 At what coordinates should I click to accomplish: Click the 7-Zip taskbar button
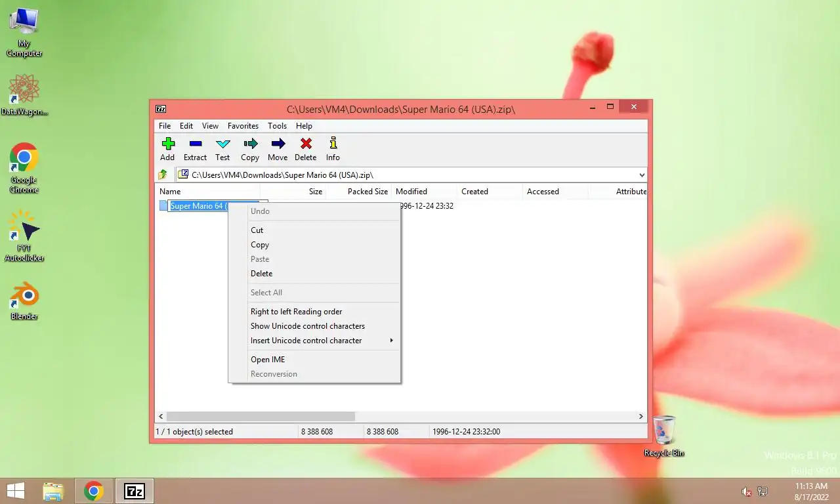pyautogui.click(x=135, y=491)
